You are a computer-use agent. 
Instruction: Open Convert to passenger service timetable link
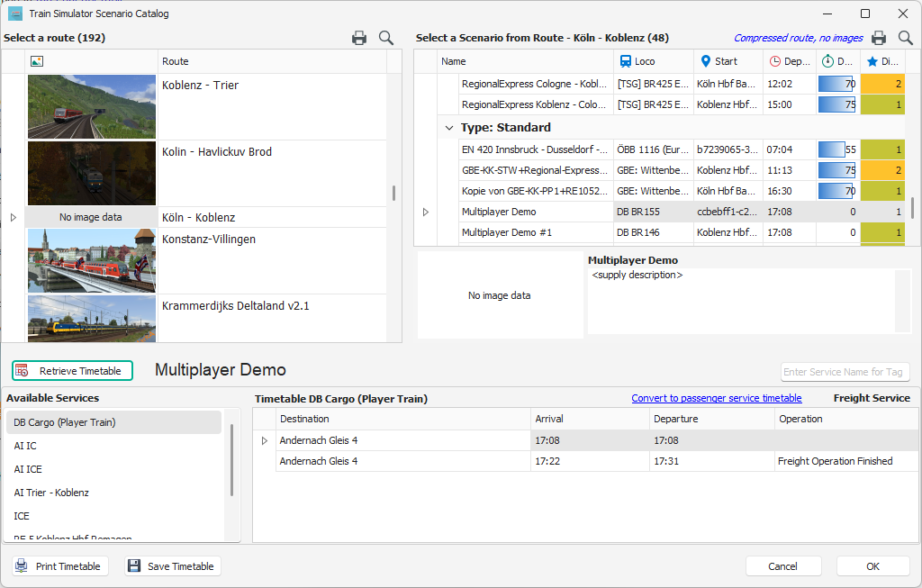(717, 398)
